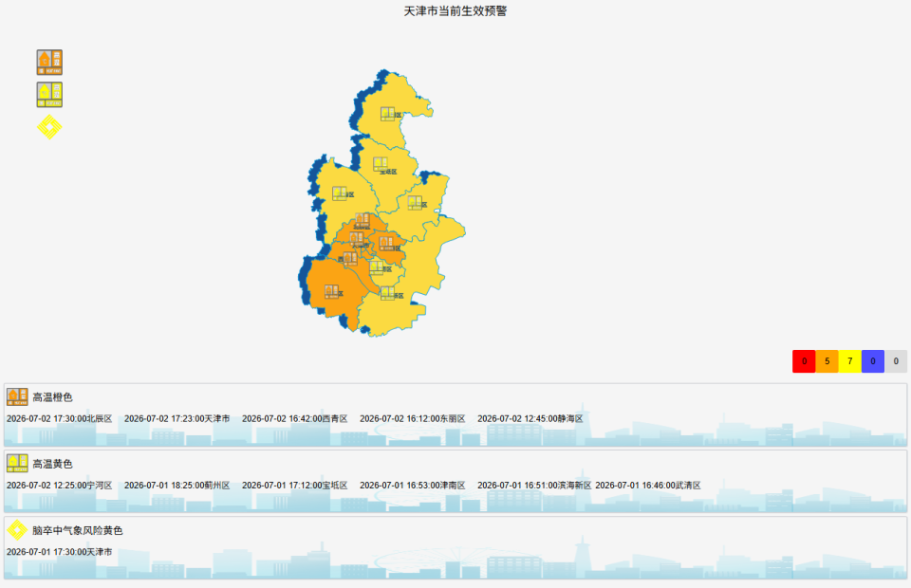Select the orange warning icon on 静海区
Viewport: 911px width, 588px height.
coord(332,291)
